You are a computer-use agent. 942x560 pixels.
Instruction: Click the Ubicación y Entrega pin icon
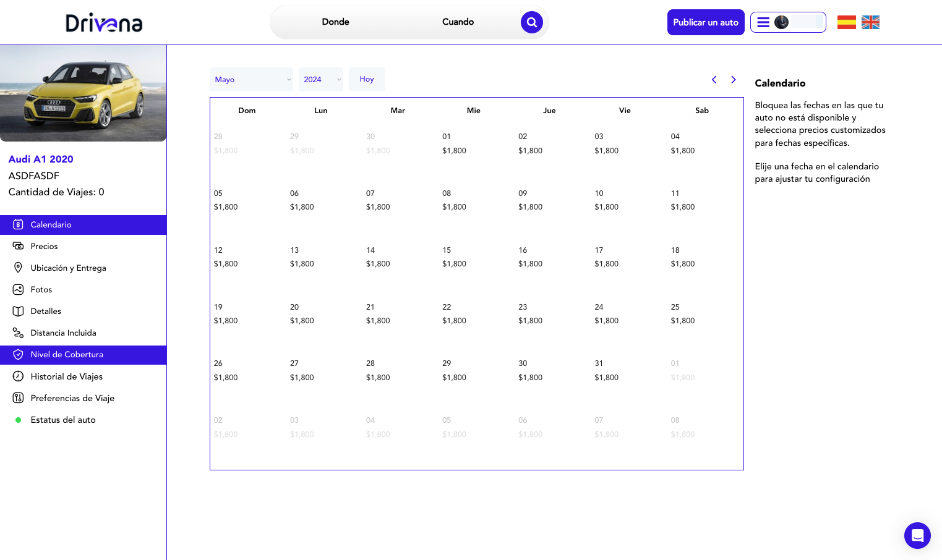(x=19, y=268)
